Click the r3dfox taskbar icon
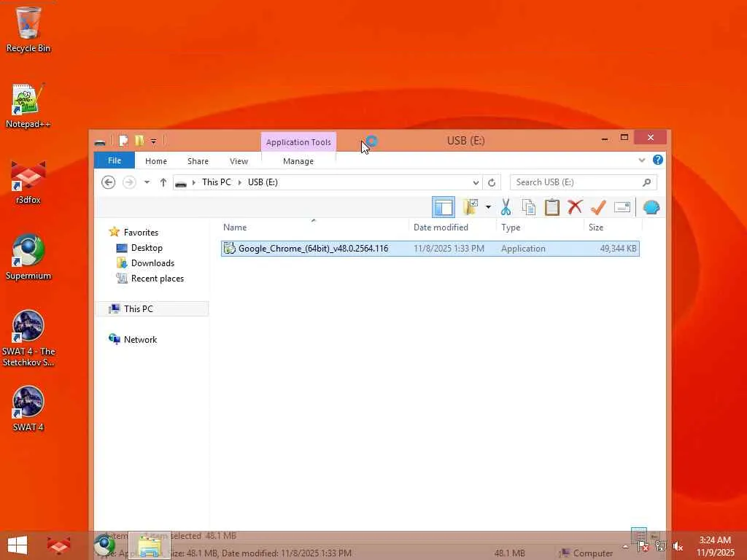Screen dimensions: 747x560 [x=59, y=545]
